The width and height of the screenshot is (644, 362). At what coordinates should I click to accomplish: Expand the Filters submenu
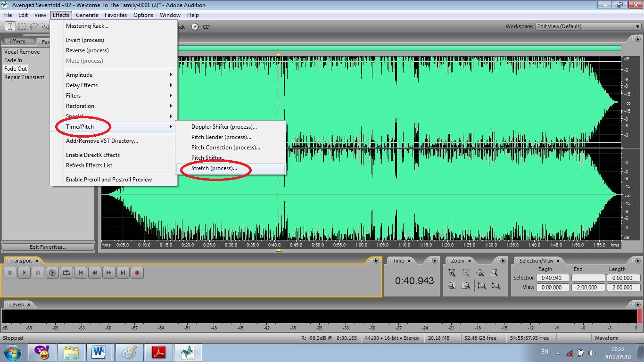click(114, 96)
